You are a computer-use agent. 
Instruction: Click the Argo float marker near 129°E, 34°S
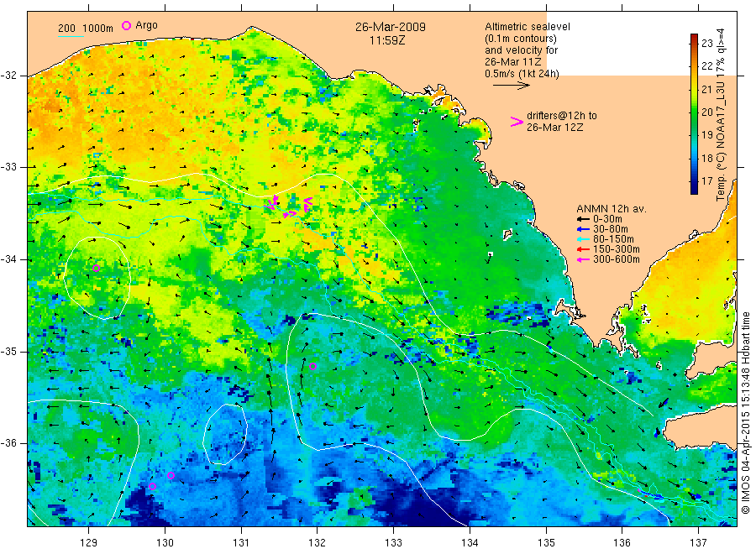coord(97,269)
